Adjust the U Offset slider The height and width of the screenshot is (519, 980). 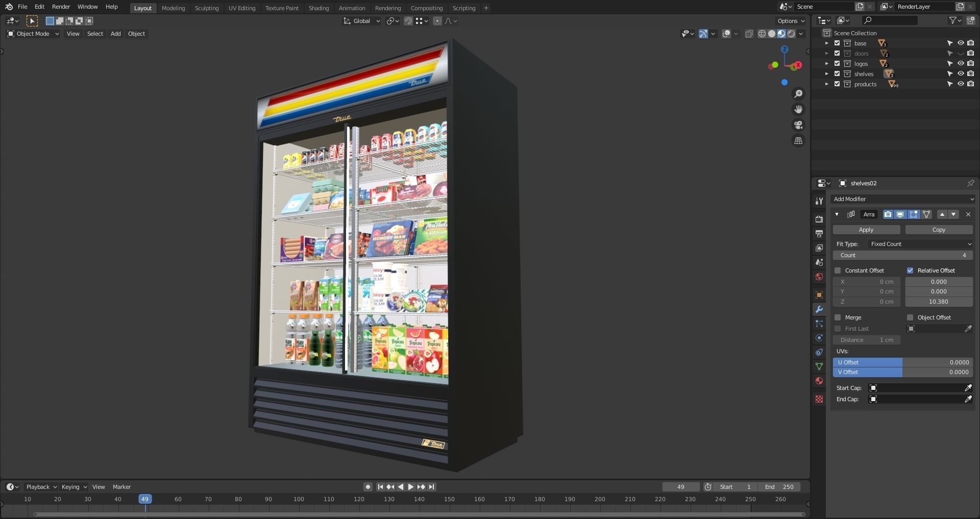pyautogui.click(x=903, y=362)
